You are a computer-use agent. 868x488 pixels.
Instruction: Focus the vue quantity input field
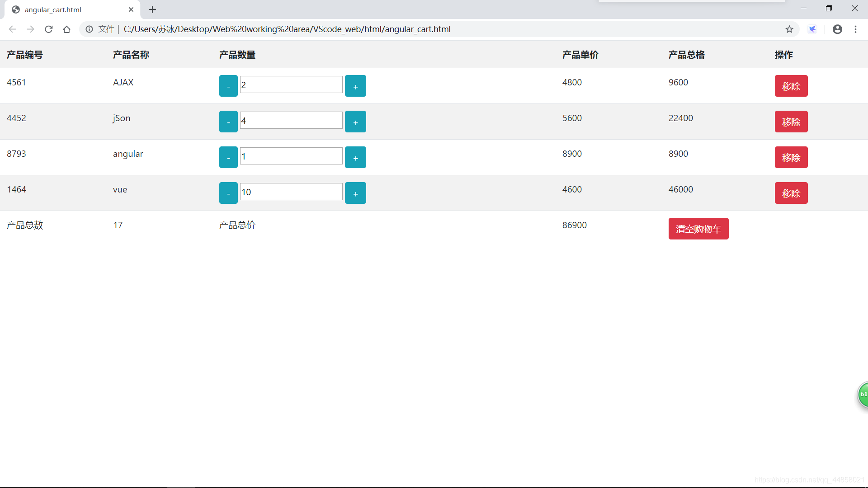[291, 192]
